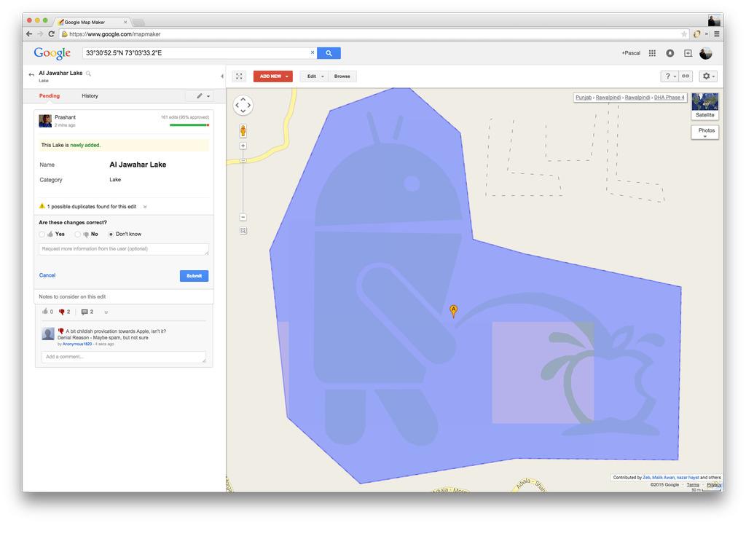Screen dimensions: 746x560
Task: Click the Add a comment field
Action: click(124, 357)
